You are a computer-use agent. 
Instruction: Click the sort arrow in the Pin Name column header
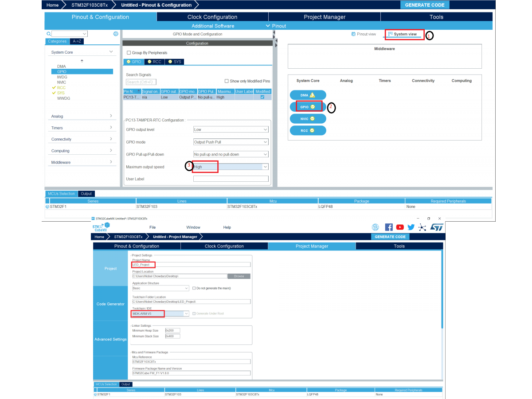point(138,91)
